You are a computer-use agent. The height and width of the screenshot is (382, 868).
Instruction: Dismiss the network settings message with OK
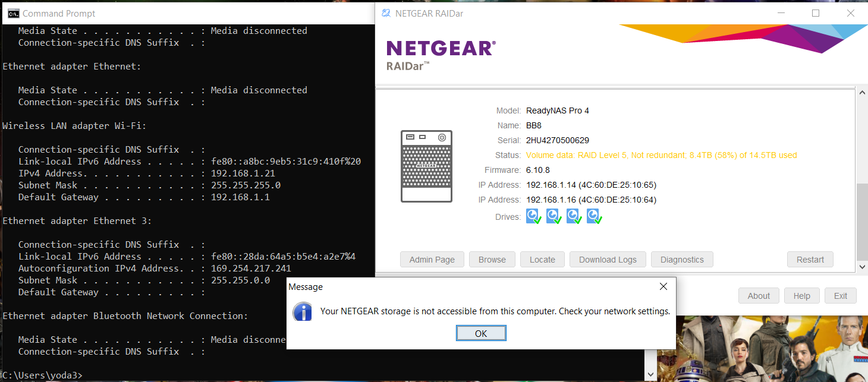(x=481, y=333)
